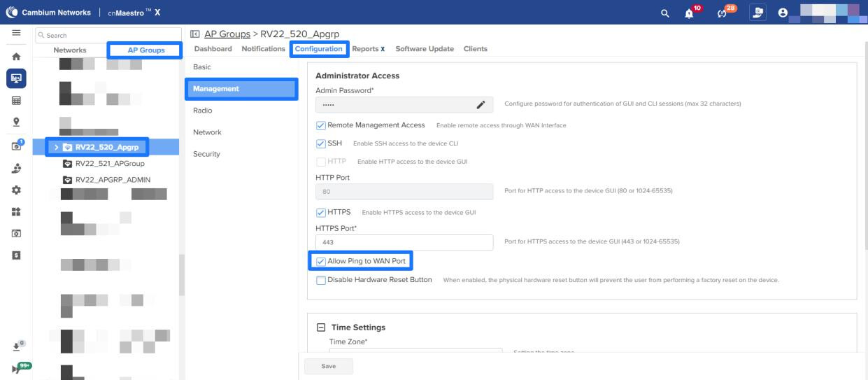Collapse the Time Settings section
Image resolution: width=868 pixels, height=380 pixels.
(x=322, y=328)
